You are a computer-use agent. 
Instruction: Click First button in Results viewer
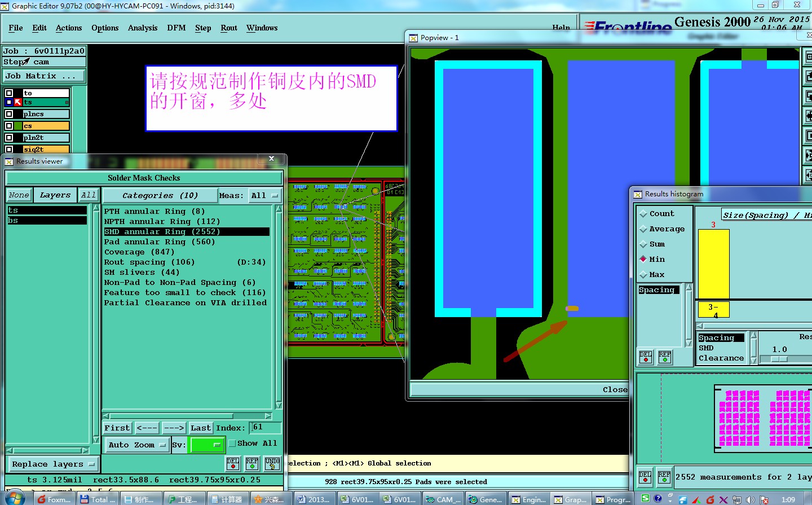click(117, 428)
